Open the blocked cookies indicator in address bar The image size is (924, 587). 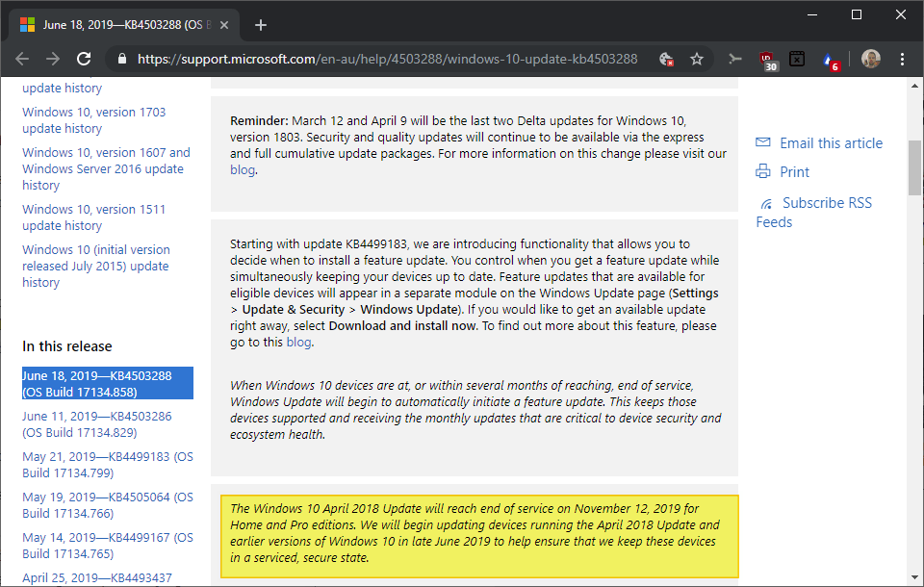[x=666, y=59]
